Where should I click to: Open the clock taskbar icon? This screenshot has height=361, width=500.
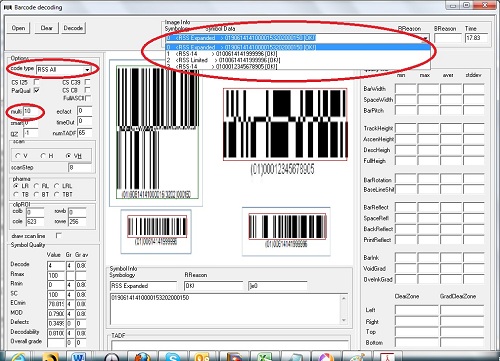tap(112, 357)
